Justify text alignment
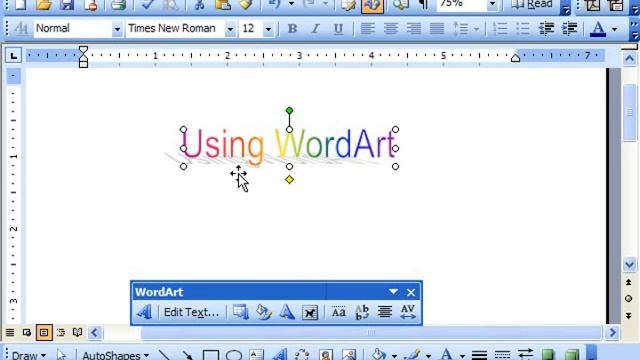This screenshot has width=640, height=360. coord(437,29)
